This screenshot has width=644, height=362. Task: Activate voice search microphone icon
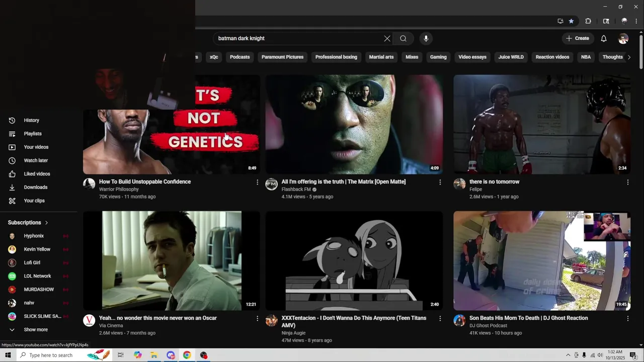click(426, 38)
